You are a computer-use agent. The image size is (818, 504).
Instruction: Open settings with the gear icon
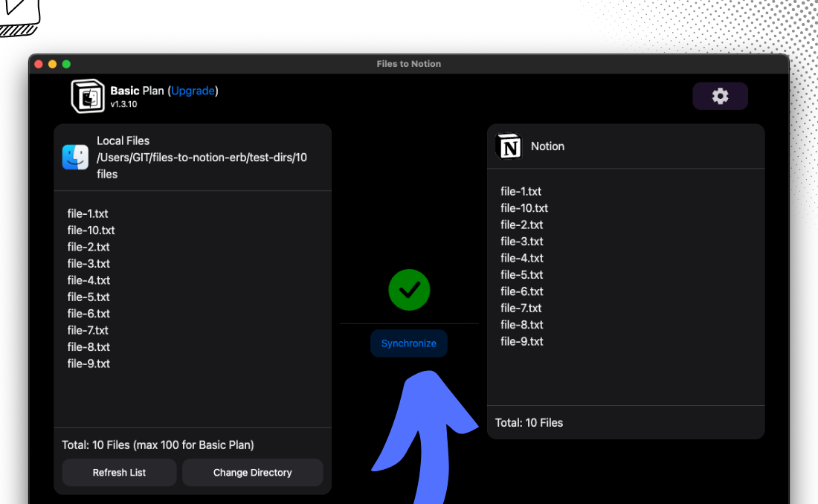720,96
